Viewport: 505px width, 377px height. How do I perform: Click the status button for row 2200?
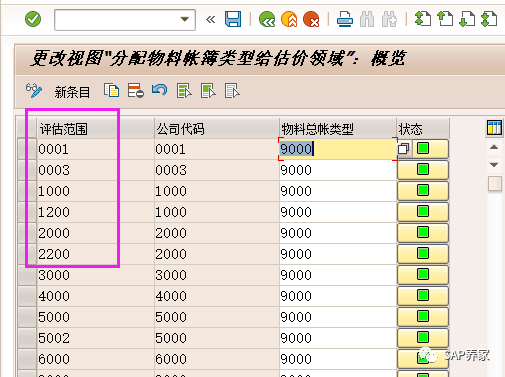[423, 254]
